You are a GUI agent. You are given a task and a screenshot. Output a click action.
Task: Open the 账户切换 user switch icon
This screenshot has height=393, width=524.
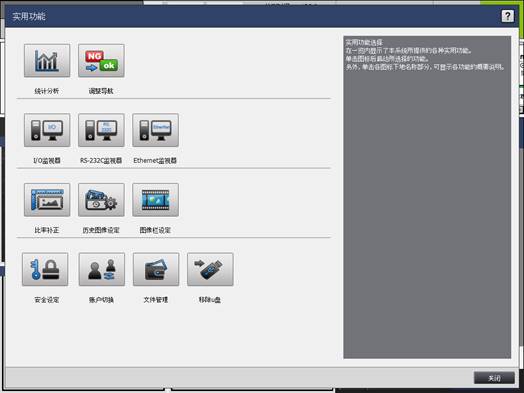tap(102, 269)
